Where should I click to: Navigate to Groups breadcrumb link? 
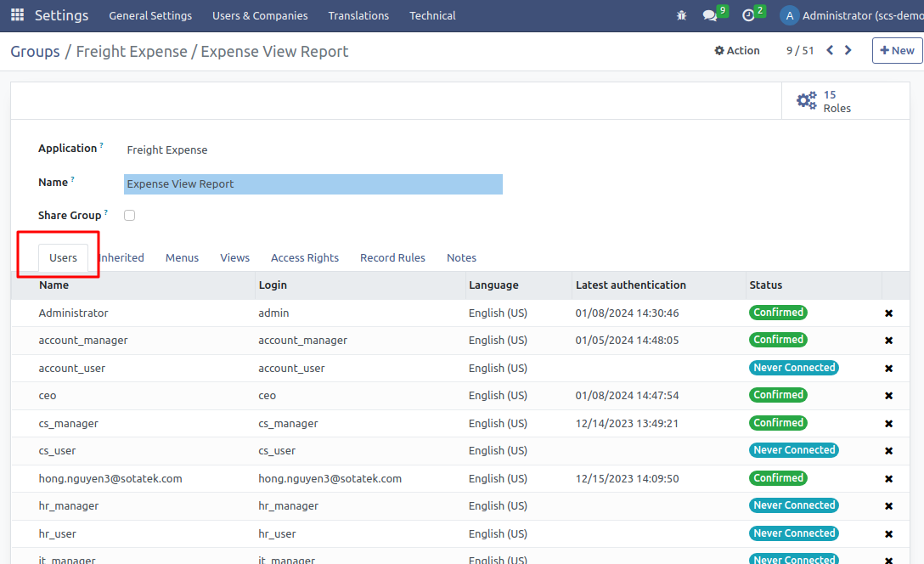35,52
